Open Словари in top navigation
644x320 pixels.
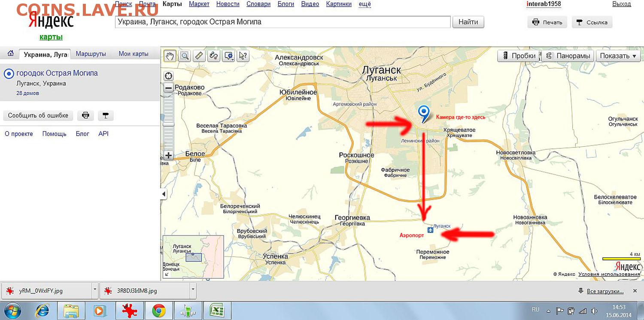(258, 4)
